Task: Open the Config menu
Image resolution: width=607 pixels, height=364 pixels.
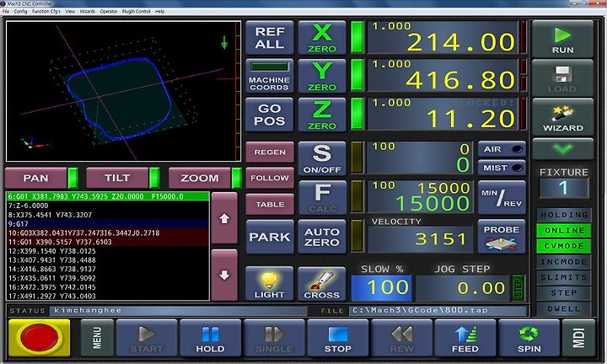Action: click(x=20, y=11)
